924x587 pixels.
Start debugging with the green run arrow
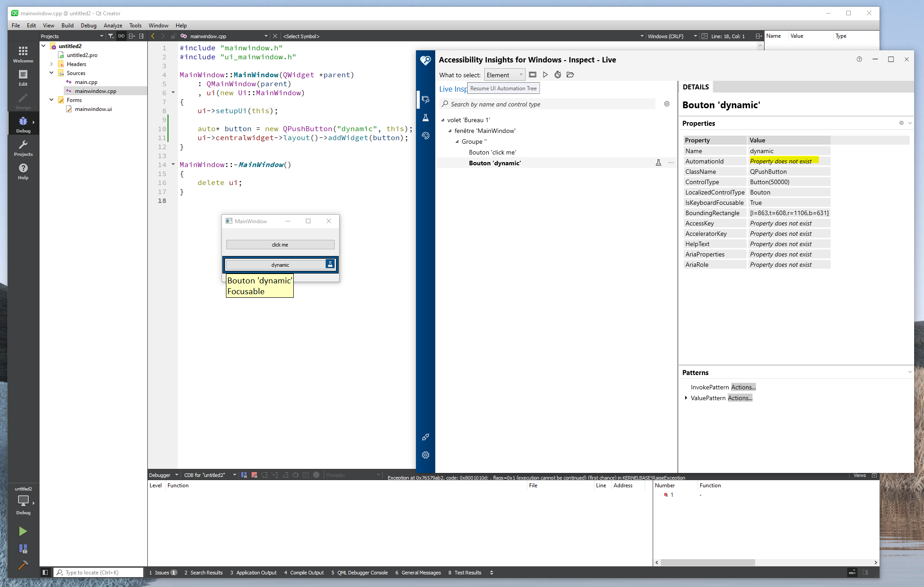pyautogui.click(x=23, y=531)
